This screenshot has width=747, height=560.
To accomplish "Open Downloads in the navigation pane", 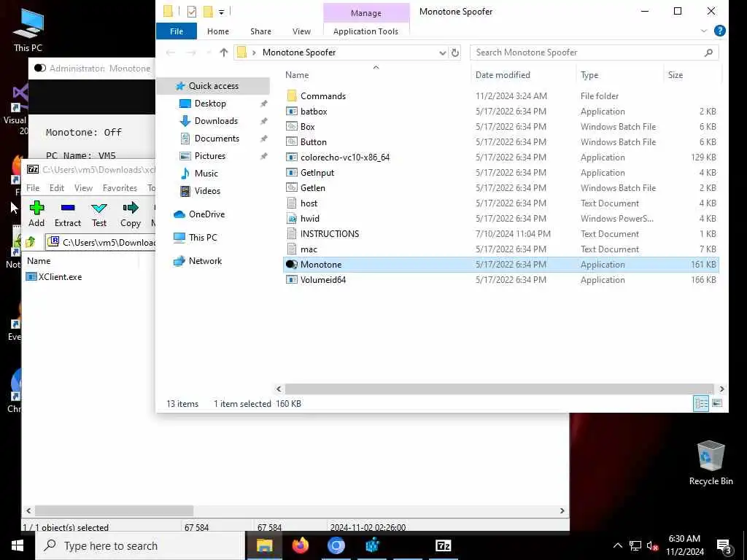I will [x=216, y=121].
